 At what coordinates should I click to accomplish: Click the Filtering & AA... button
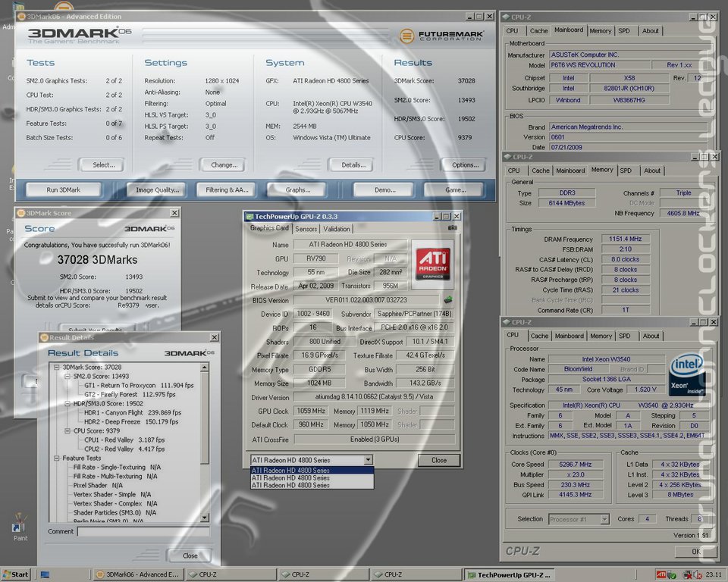[x=227, y=189]
